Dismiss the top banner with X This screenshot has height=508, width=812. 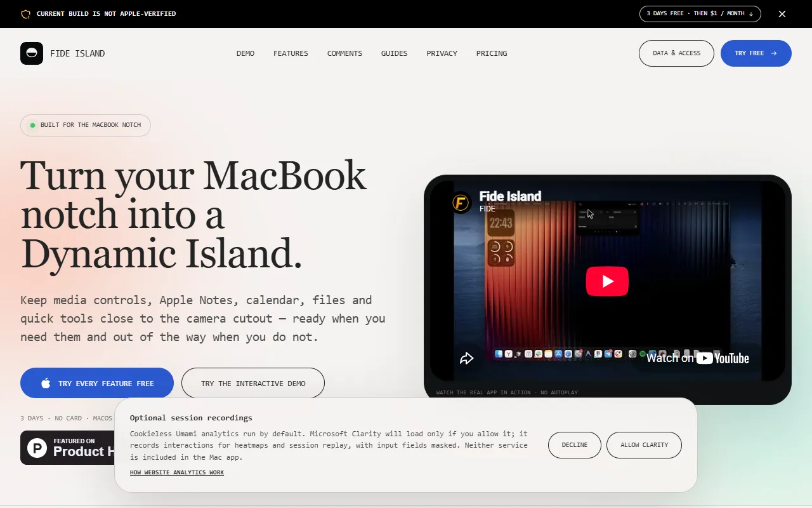782,14
